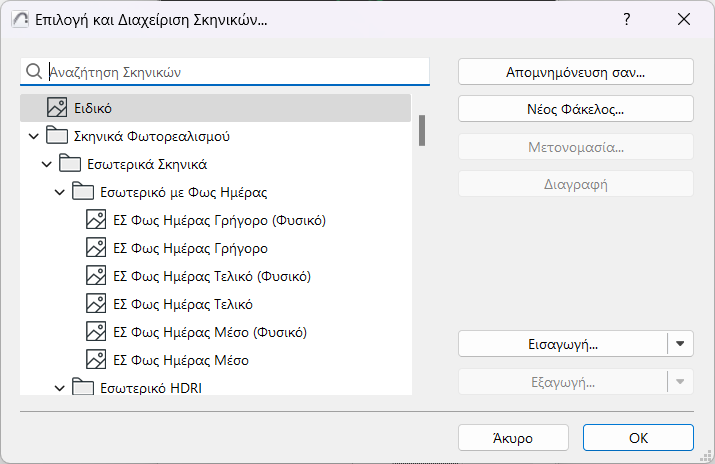Click the folder icon of Εσωτερικά Σκηνικά

(x=70, y=164)
